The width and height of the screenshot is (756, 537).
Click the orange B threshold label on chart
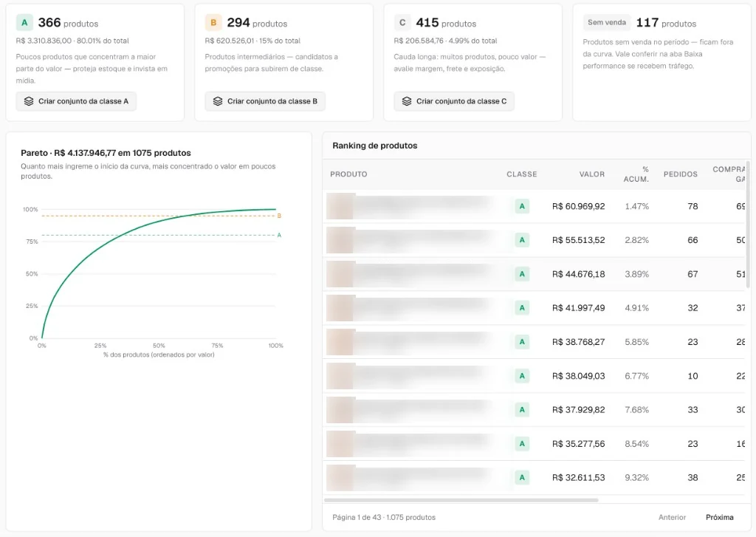tap(279, 216)
